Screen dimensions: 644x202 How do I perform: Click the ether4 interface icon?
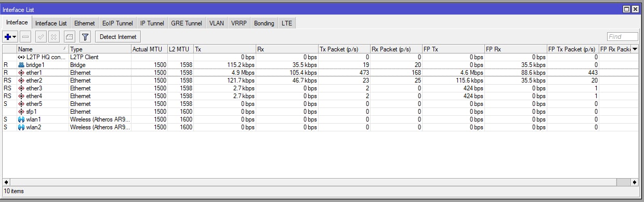21,96
